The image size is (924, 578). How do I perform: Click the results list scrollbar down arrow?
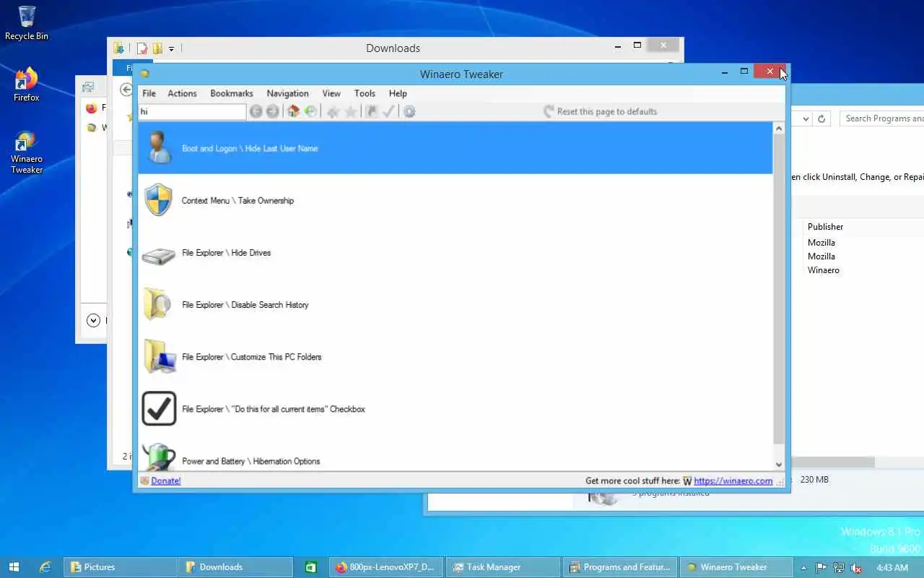coord(779,465)
